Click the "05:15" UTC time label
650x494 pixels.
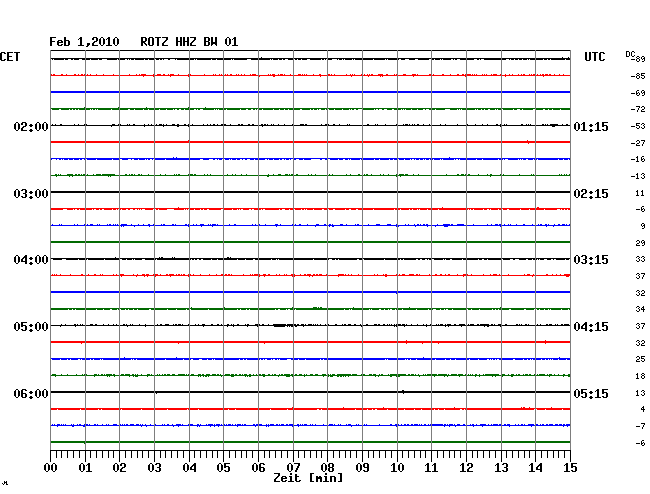click(x=591, y=393)
